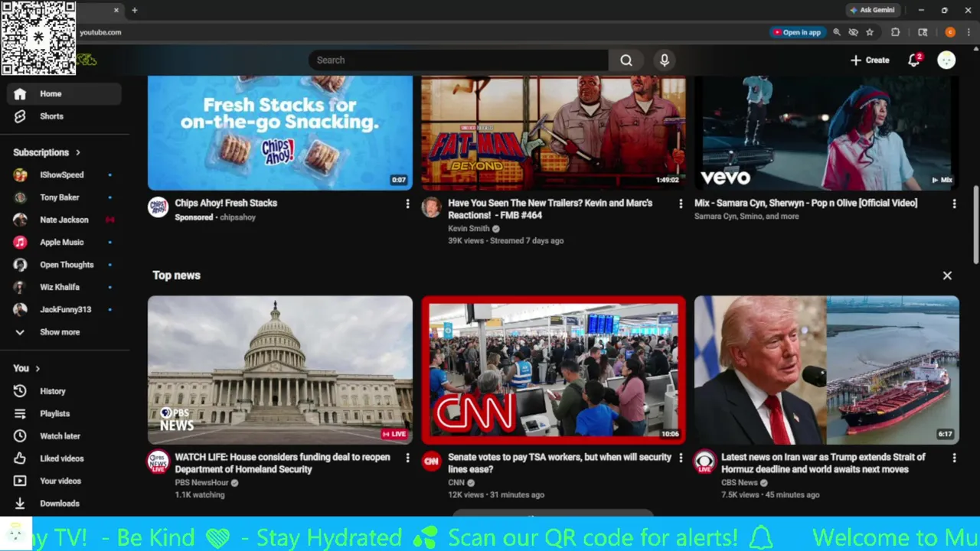Open options for CBS News video
Viewport: 980px width, 551px height.
pyautogui.click(x=954, y=458)
